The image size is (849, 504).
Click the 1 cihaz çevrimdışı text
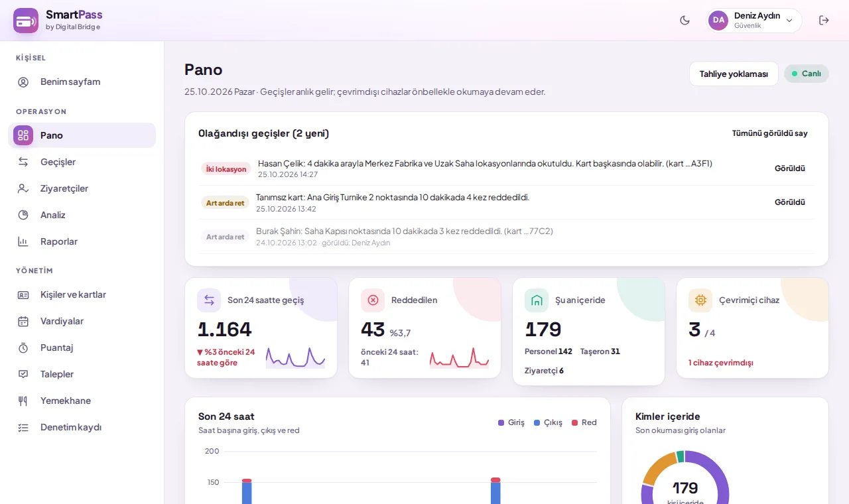(721, 363)
